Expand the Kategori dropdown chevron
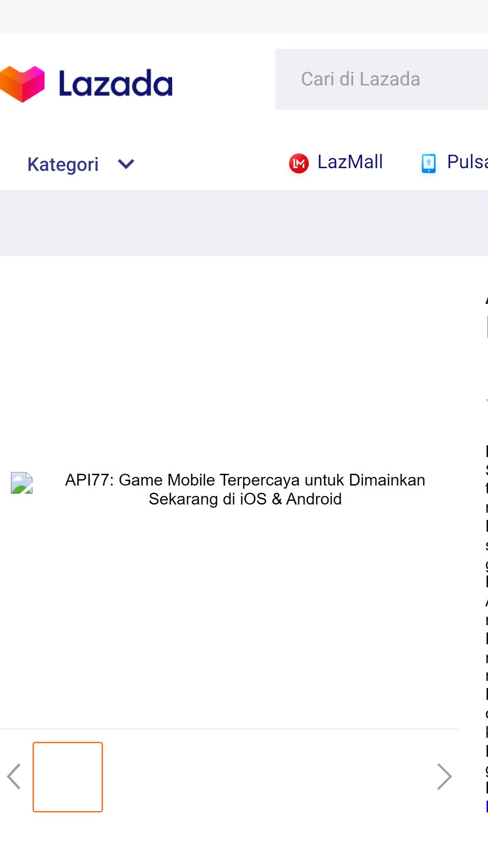This screenshot has width=488, height=868. click(x=126, y=164)
